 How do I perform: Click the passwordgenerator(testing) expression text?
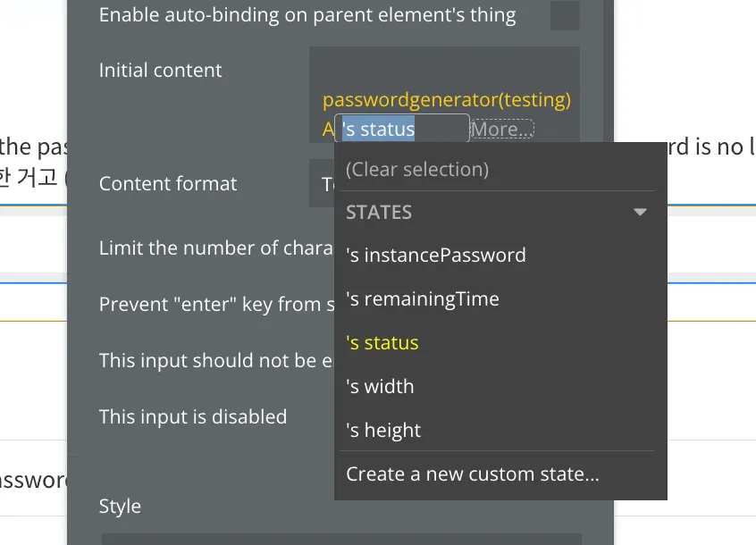(x=447, y=100)
